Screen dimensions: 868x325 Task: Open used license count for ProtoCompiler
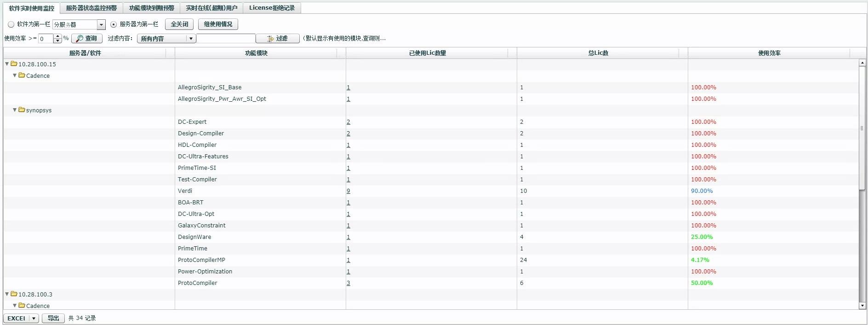click(348, 283)
